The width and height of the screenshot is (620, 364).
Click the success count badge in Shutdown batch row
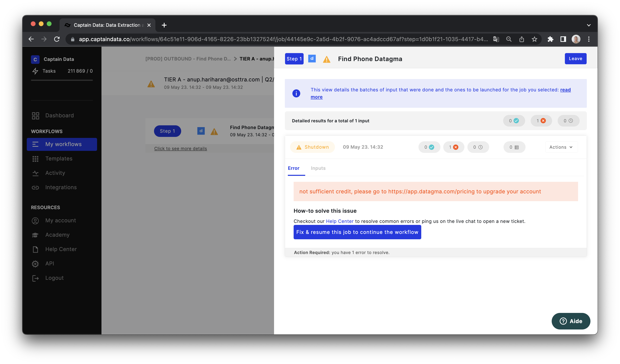429,147
